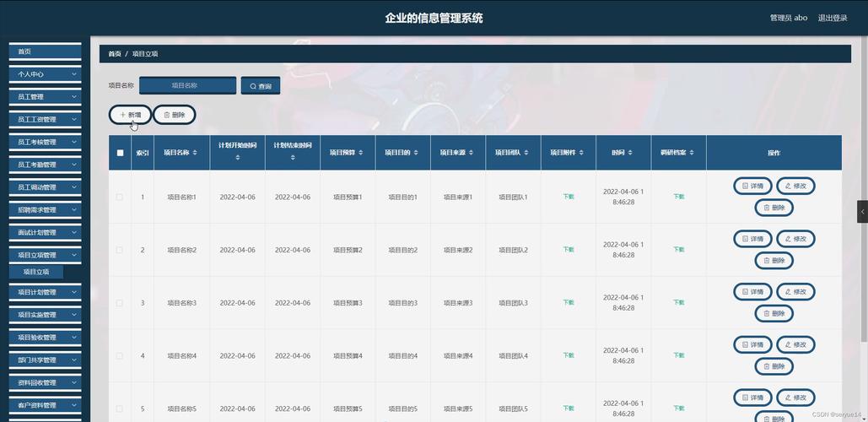This screenshot has height=422, width=868.
Task: Open 详情 for 项目名称2 row
Action: point(752,239)
